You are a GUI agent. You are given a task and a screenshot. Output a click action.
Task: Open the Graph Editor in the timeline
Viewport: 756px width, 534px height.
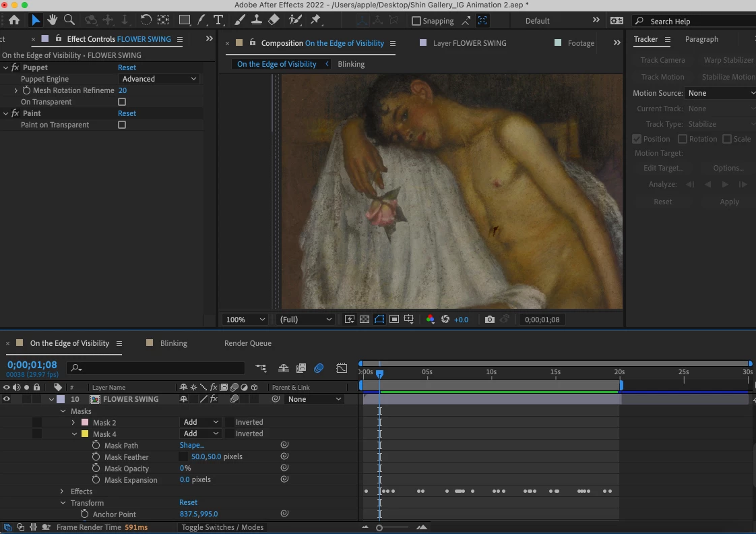pos(342,368)
